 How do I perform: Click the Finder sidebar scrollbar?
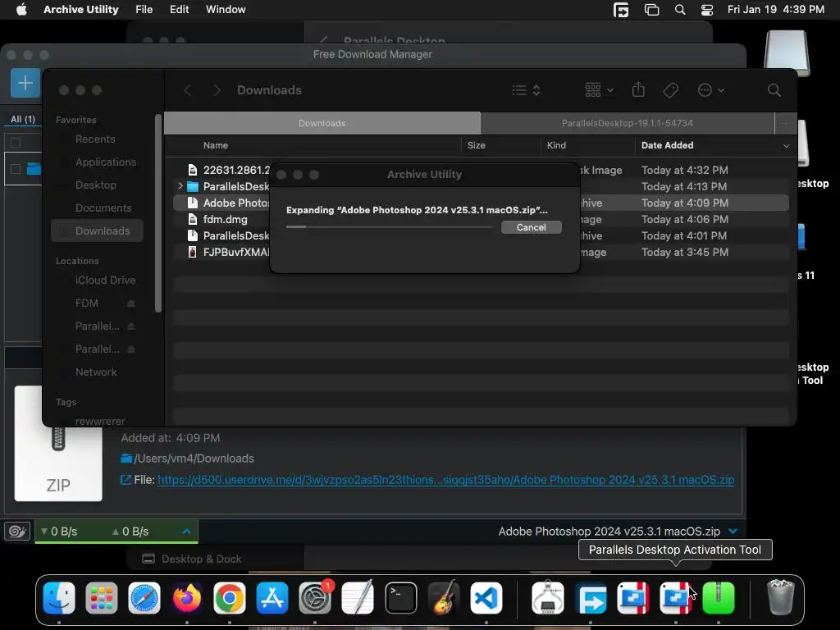pyautogui.click(x=158, y=212)
